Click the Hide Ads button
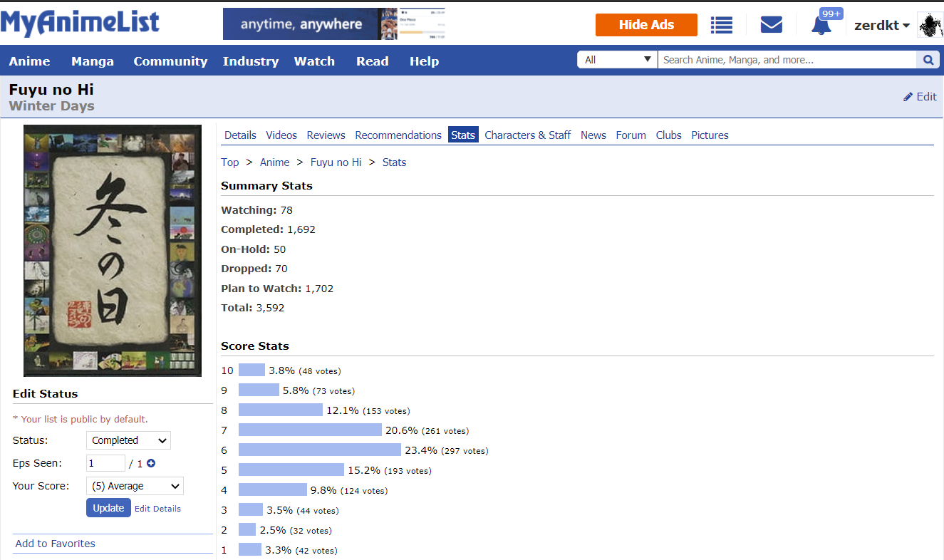This screenshot has width=944, height=560. [646, 25]
